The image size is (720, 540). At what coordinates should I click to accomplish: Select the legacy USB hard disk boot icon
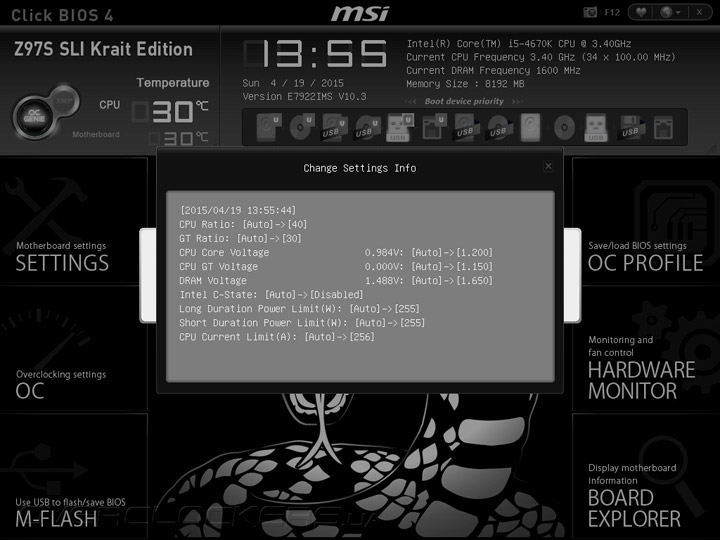coord(466,127)
